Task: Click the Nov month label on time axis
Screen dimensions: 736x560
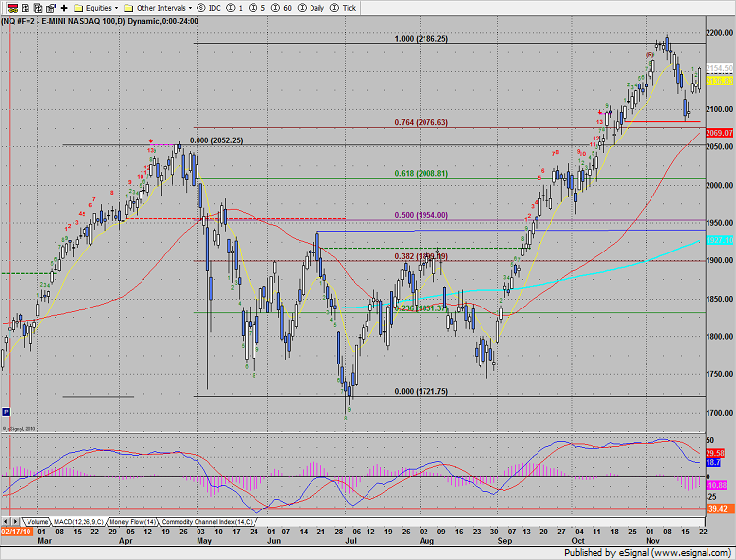Action: point(651,541)
